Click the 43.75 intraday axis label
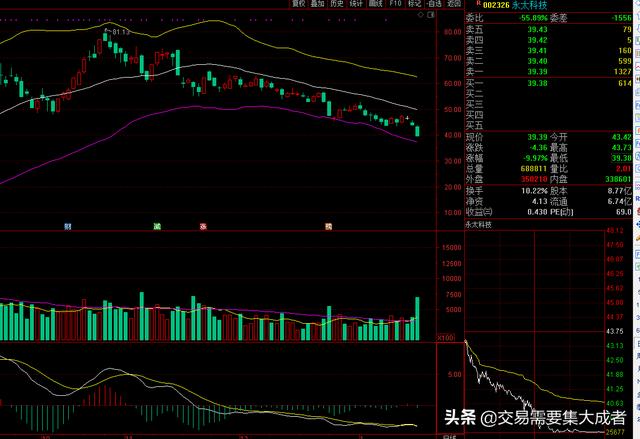This screenshot has width=640, height=439. (615, 332)
